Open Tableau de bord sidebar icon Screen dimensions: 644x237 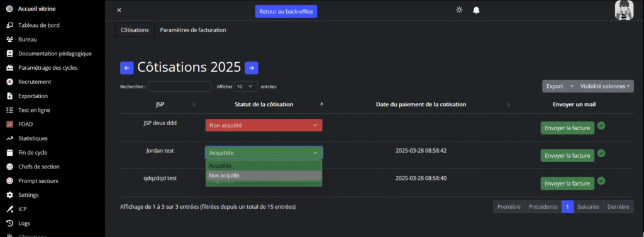[x=10, y=26]
